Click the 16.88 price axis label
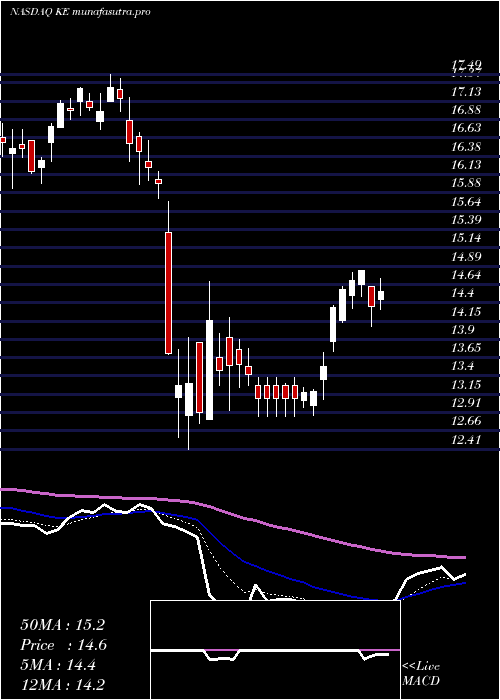Image resolution: width=500 pixels, height=700 pixels. pyautogui.click(x=466, y=110)
